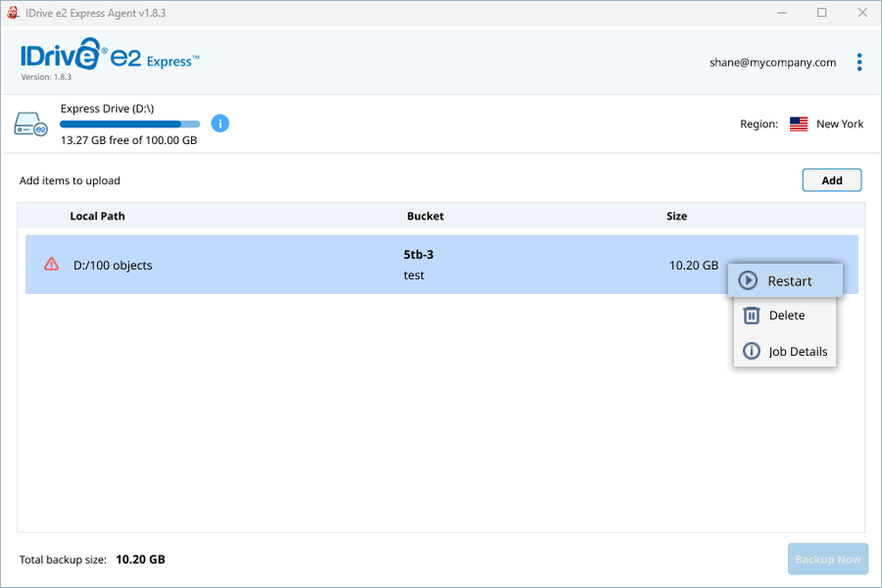Click the US flag region icon
Viewport: 882px width, 588px height.
point(798,123)
